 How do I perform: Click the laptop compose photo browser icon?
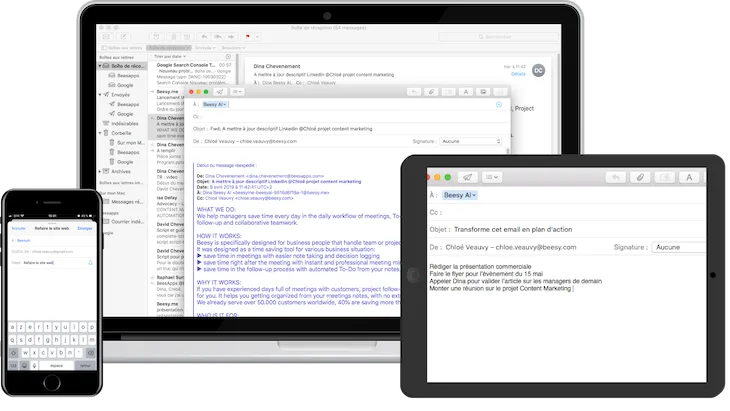click(x=483, y=92)
